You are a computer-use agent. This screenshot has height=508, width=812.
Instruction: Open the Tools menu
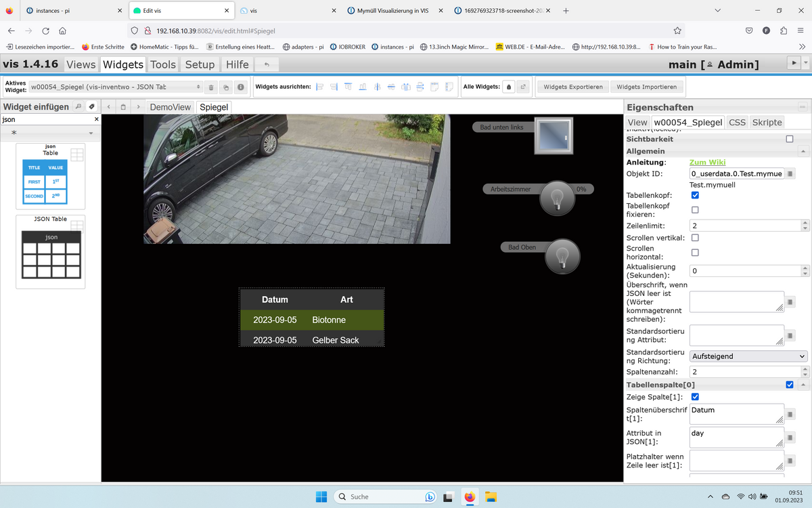tap(163, 64)
